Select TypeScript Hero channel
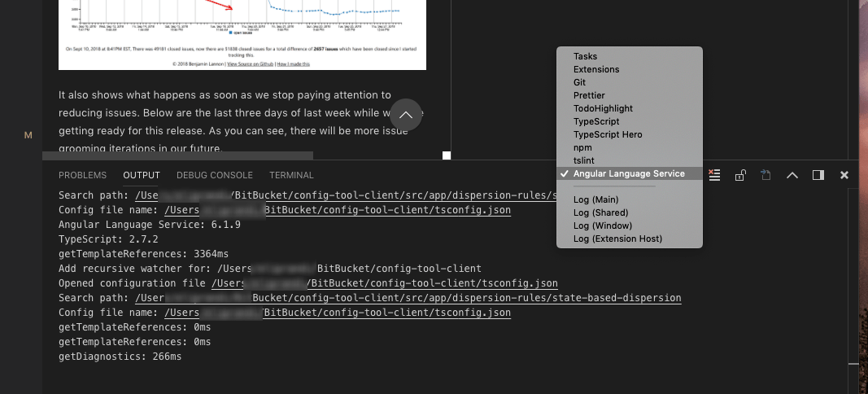The image size is (868, 394). [630, 134]
